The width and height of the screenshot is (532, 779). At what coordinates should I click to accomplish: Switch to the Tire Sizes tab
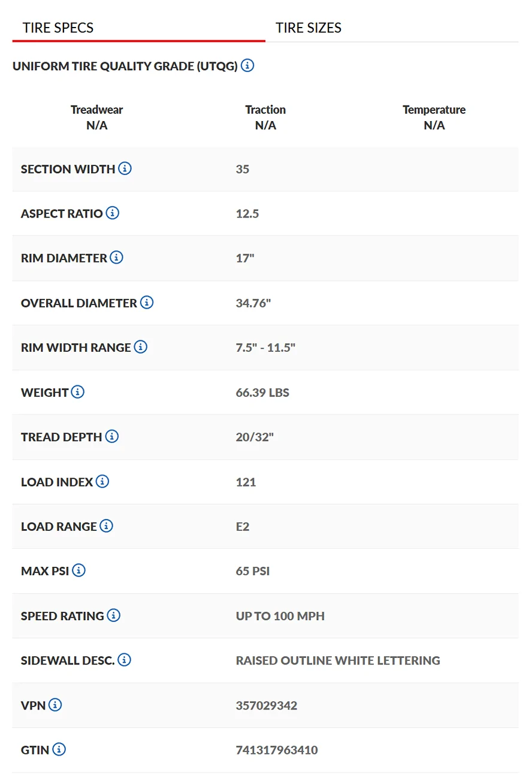click(x=309, y=28)
